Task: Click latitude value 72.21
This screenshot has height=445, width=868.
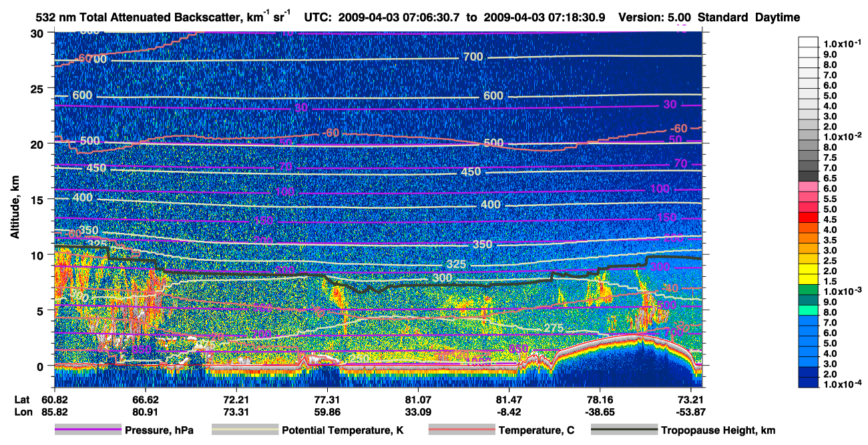Action: click(x=236, y=400)
